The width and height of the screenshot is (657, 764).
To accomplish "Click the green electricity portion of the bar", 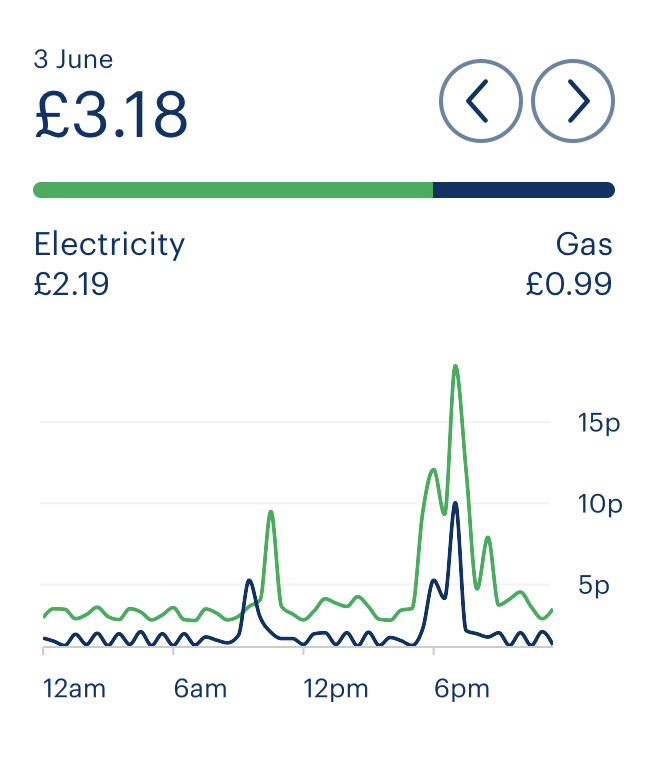I will (x=233, y=190).
